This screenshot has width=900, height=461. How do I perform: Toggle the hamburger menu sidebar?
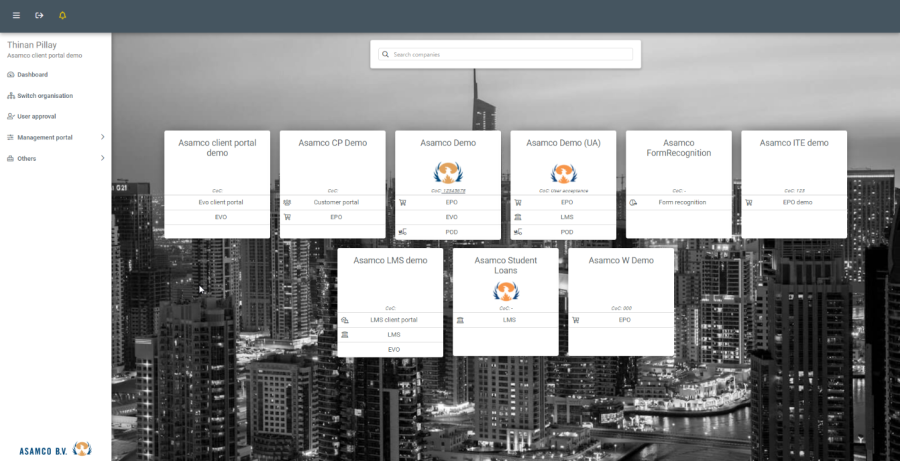16,15
